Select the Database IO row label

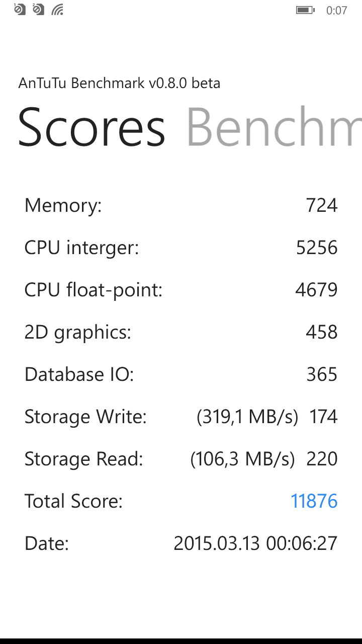pos(79,374)
